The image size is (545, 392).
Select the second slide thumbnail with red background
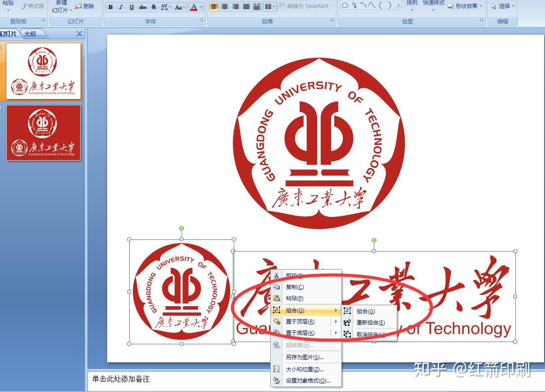pos(44,133)
